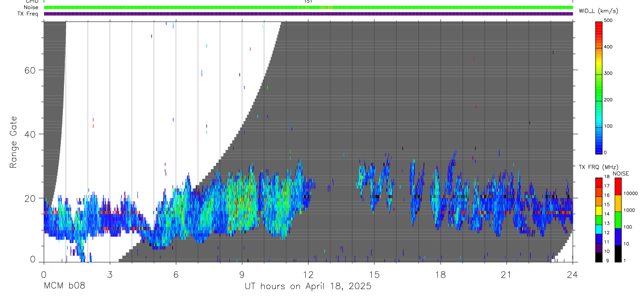Click the green Noise strip bar at top
This screenshot has height=297, width=644.
click(308, 8)
